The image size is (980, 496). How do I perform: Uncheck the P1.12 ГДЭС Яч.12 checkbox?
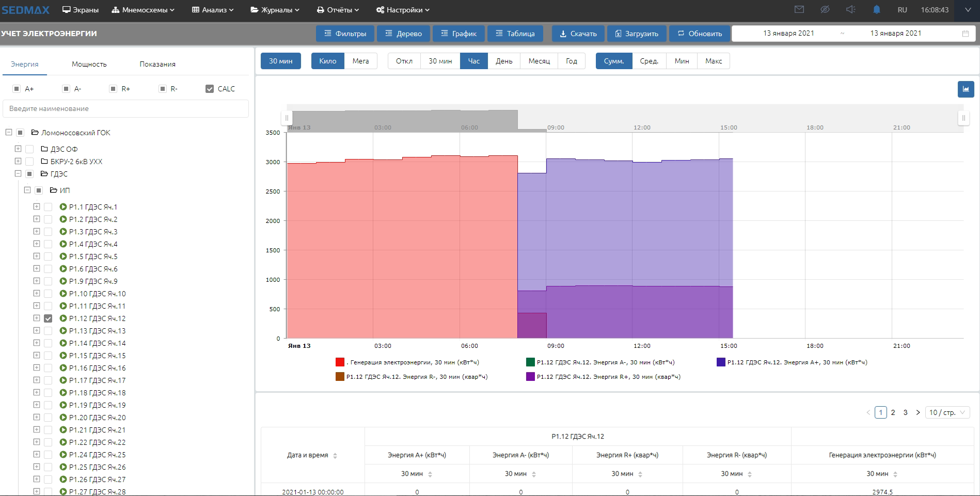48,318
